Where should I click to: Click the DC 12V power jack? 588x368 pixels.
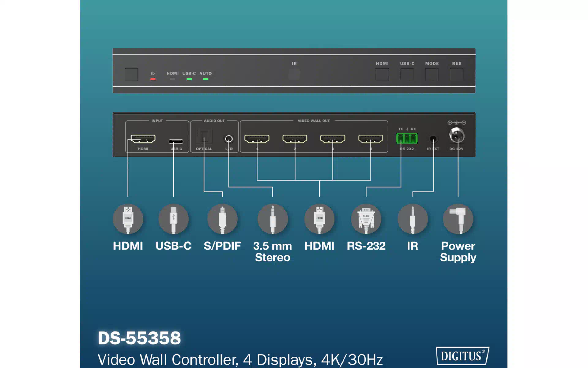457,135
